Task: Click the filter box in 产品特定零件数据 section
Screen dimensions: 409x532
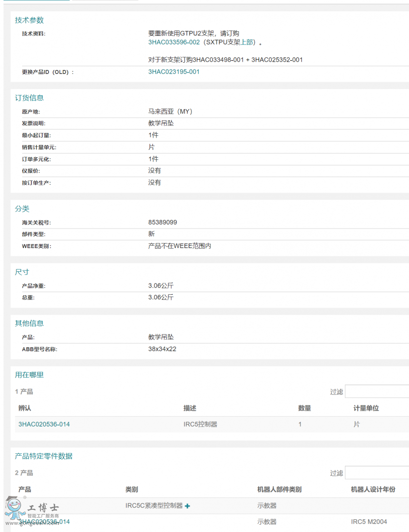Action: click(377, 472)
